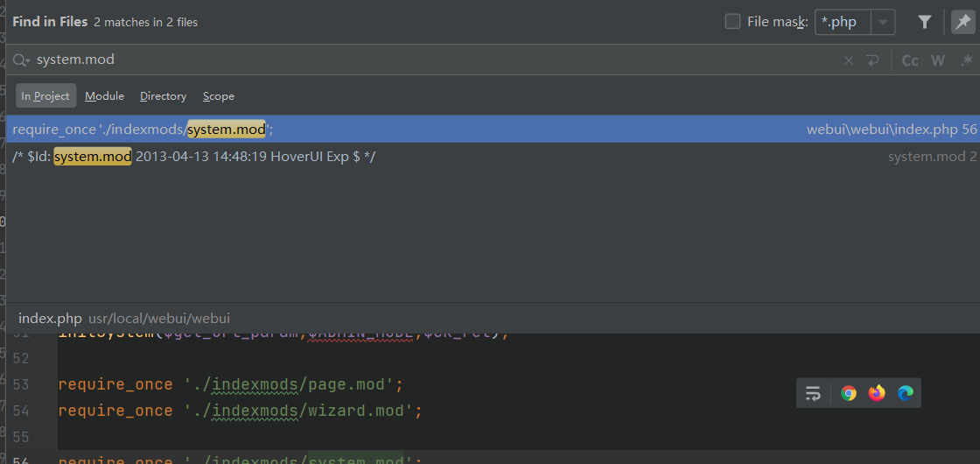Screen dimensions: 980x464
Task: Edit the *.php file mask field
Action: coord(843,23)
